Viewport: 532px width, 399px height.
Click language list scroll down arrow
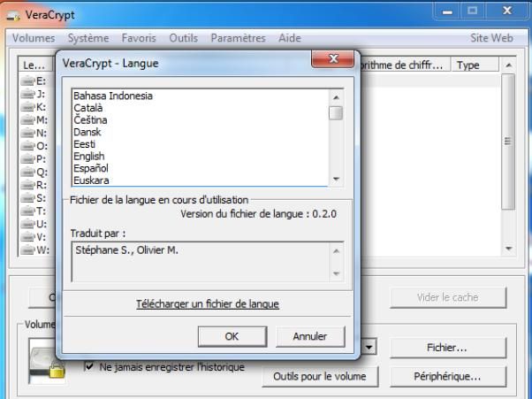coord(336,179)
